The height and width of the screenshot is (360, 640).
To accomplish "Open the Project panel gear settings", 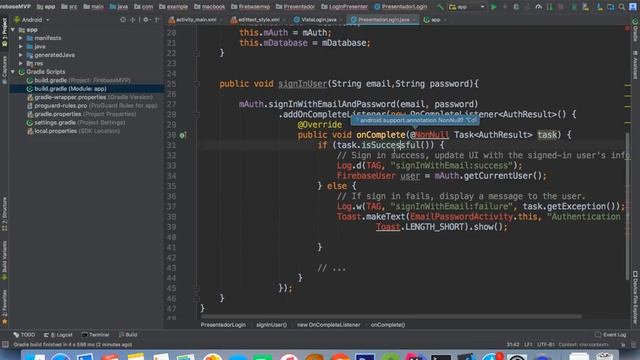I will 146,20.
